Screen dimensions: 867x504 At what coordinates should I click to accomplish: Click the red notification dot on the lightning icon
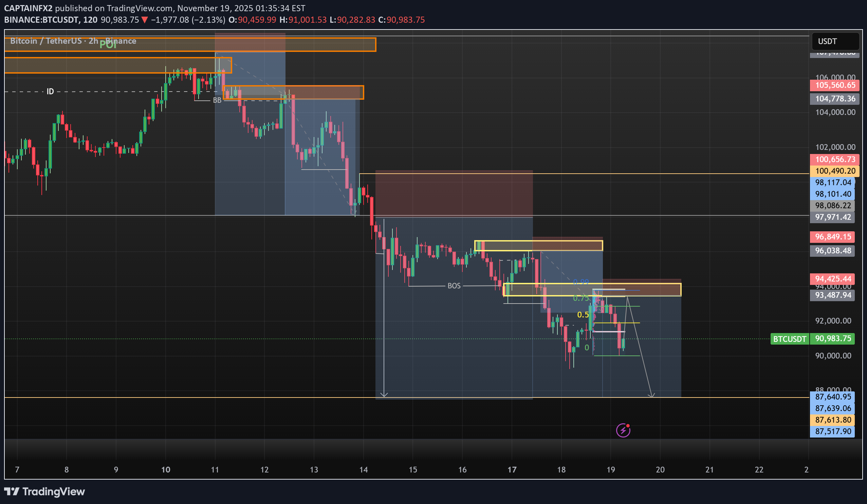[628, 425]
